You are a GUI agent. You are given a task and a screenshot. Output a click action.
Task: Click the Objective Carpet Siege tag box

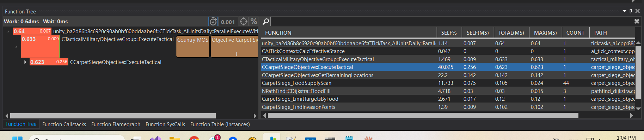click(234, 46)
